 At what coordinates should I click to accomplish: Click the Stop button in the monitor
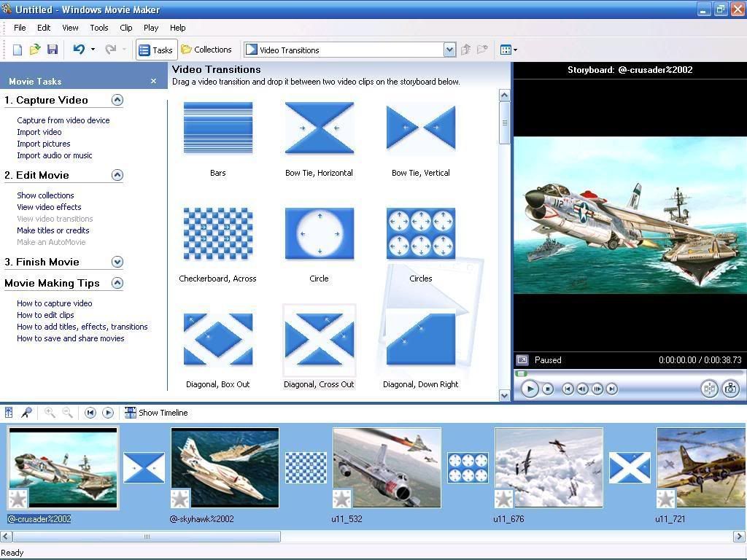point(548,389)
